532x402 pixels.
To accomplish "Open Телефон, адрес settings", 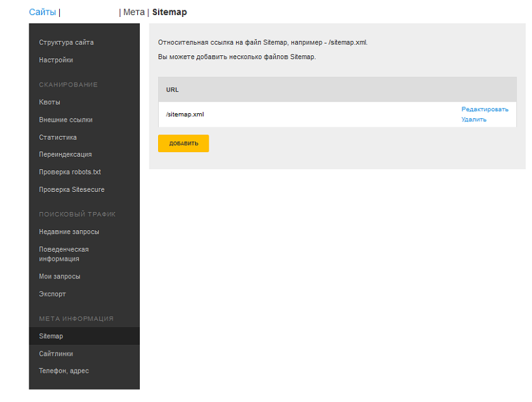I will 64,371.
